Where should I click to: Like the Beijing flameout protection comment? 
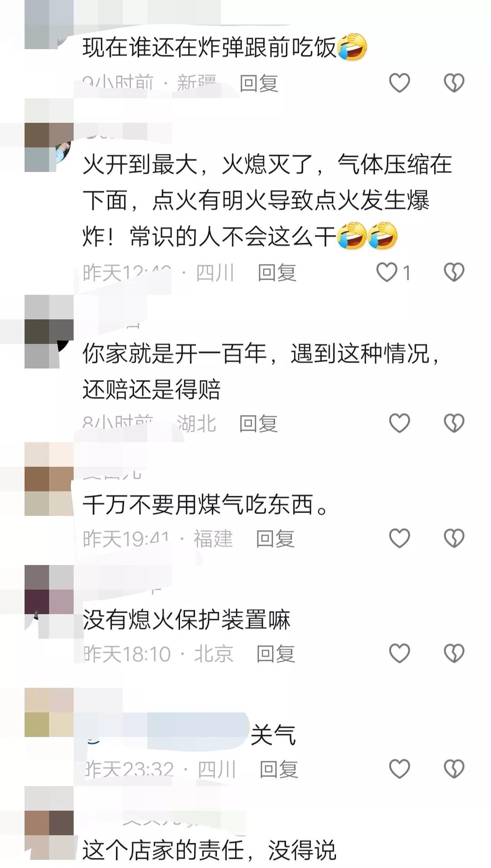coord(400,653)
